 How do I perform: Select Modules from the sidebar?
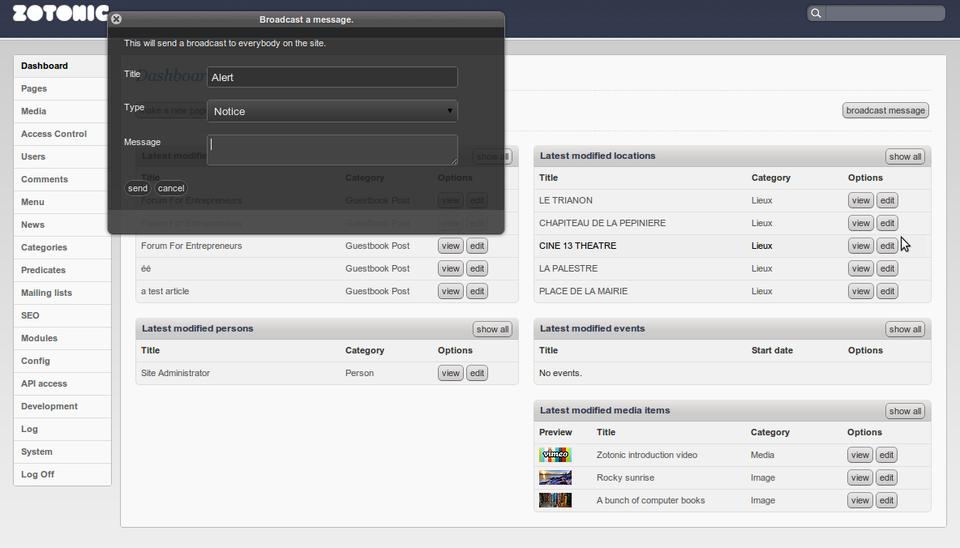tap(39, 338)
